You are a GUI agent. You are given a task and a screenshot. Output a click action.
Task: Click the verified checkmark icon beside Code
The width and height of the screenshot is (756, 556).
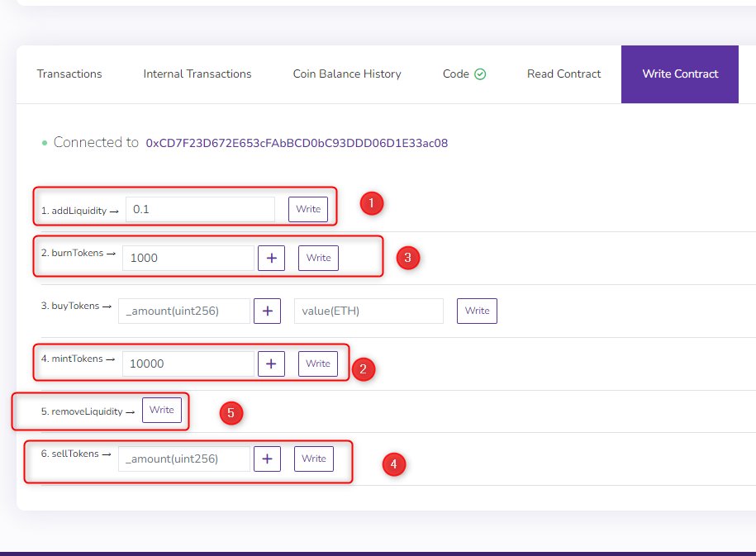point(480,74)
